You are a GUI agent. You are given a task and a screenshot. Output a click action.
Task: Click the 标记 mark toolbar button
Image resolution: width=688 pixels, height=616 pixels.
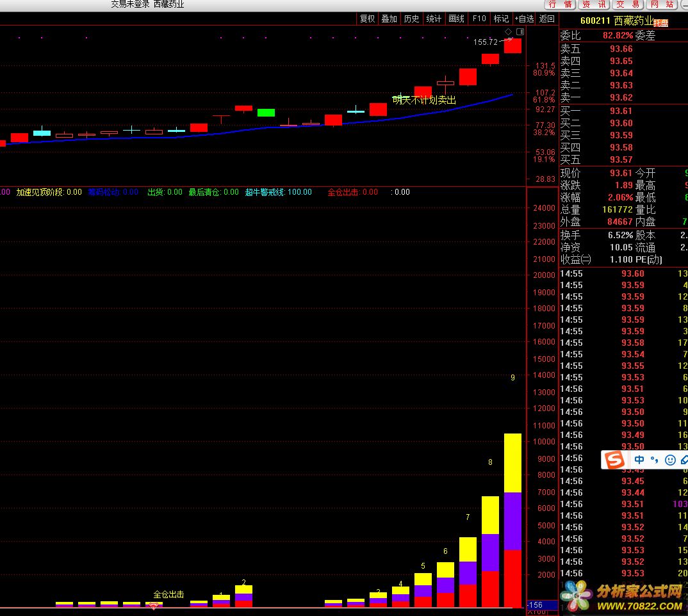[501, 19]
